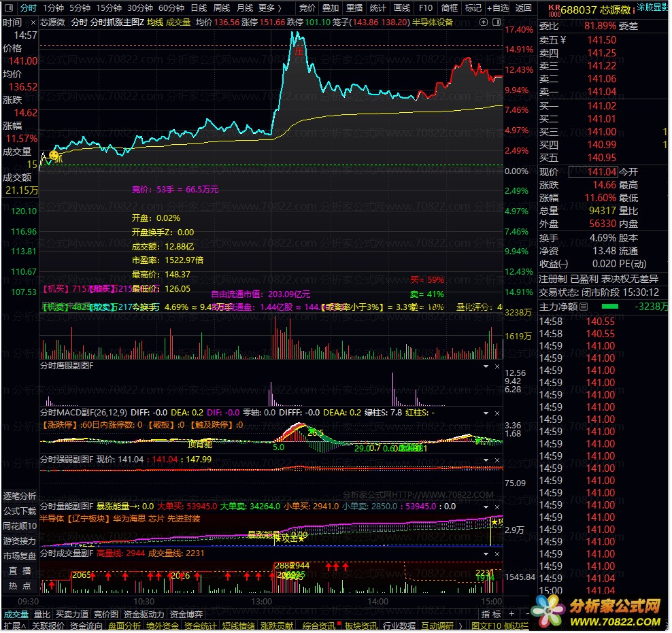Click the smiley face marker on price chart
Viewport: 672px width, 633px height.
tap(54, 155)
